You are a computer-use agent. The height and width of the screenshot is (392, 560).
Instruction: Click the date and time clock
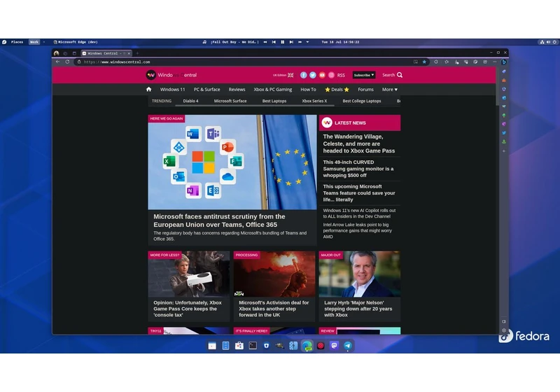340,42
